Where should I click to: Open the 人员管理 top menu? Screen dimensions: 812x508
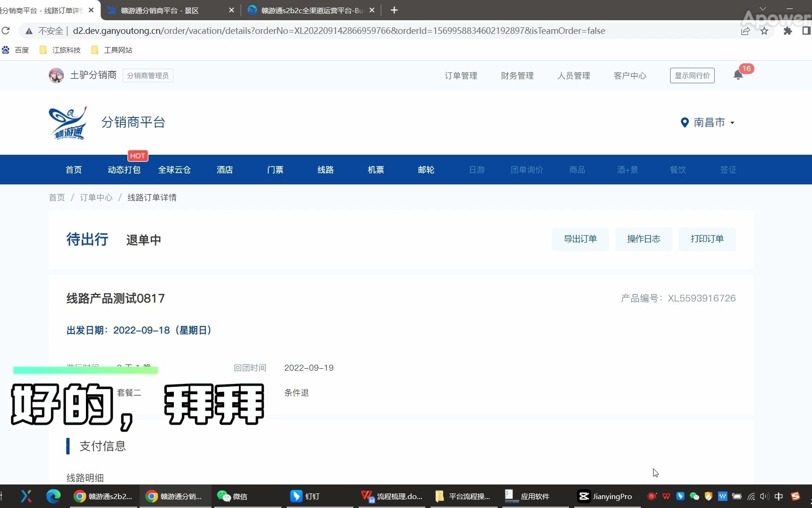(x=573, y=76)
